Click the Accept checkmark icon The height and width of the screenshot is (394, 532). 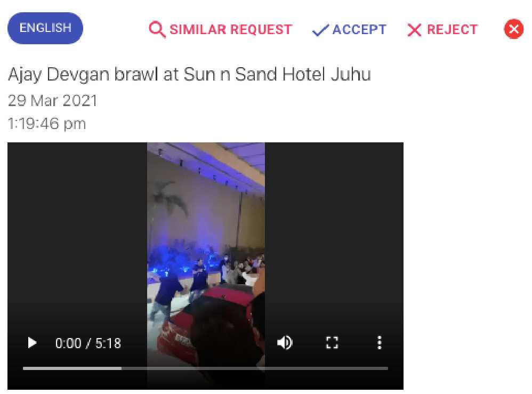[x=320, y=30]
